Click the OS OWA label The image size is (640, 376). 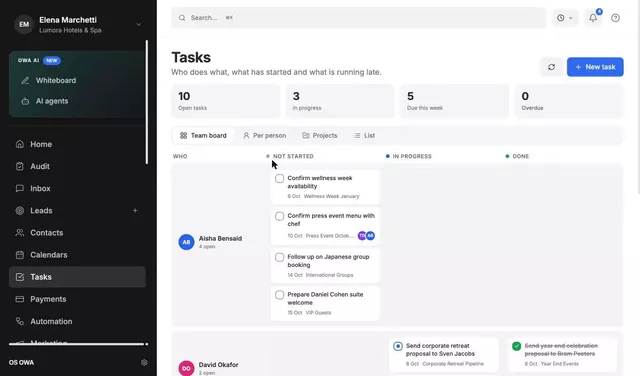[21, 363]
